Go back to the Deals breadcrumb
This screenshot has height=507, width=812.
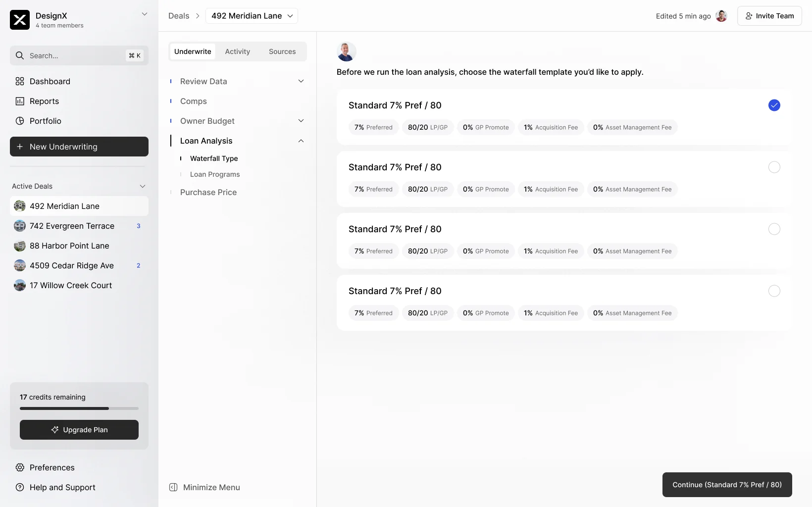click(179, 16)
